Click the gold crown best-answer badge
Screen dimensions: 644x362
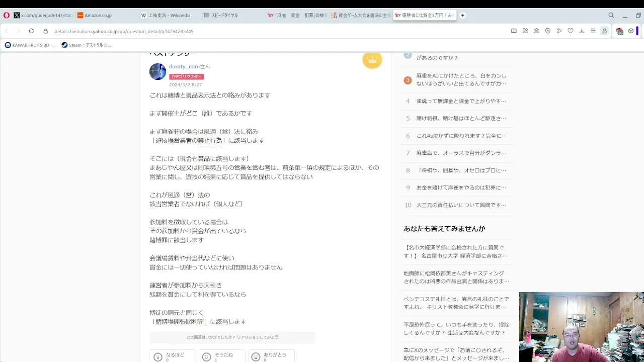[372, 60]
